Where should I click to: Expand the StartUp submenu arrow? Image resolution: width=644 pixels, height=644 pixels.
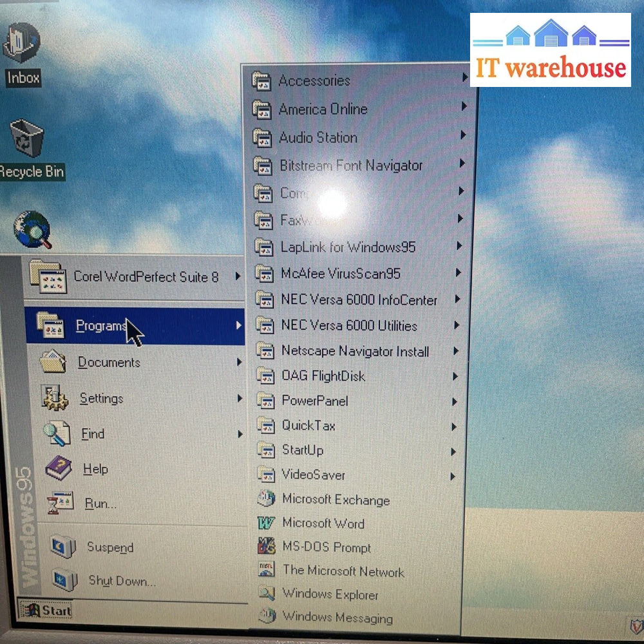(453, 451)
